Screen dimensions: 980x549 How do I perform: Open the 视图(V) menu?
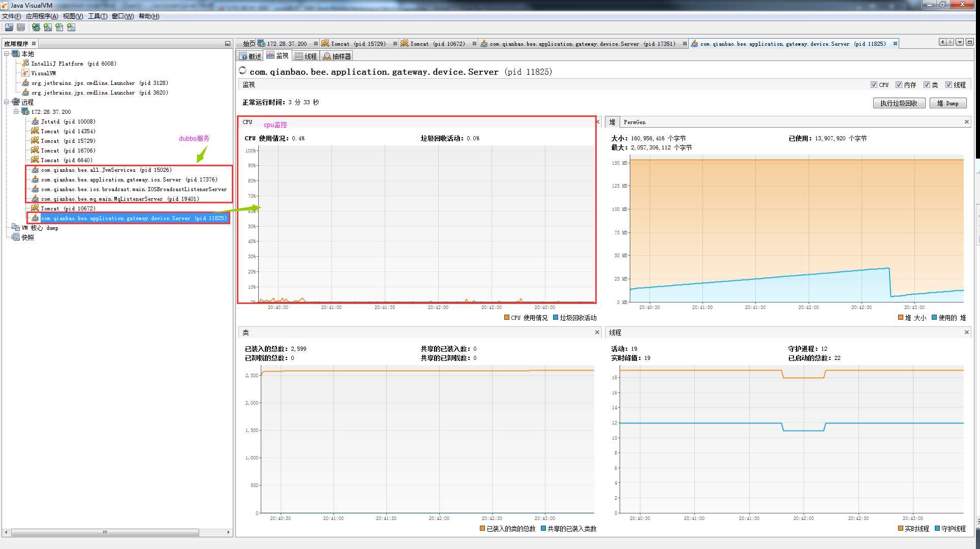pos(73,16)
